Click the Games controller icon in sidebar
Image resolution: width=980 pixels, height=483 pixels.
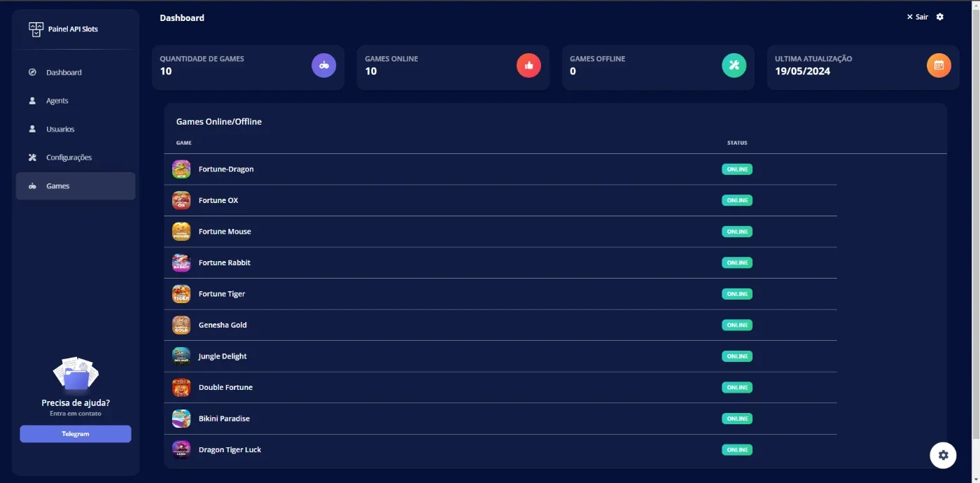[32, 186]
